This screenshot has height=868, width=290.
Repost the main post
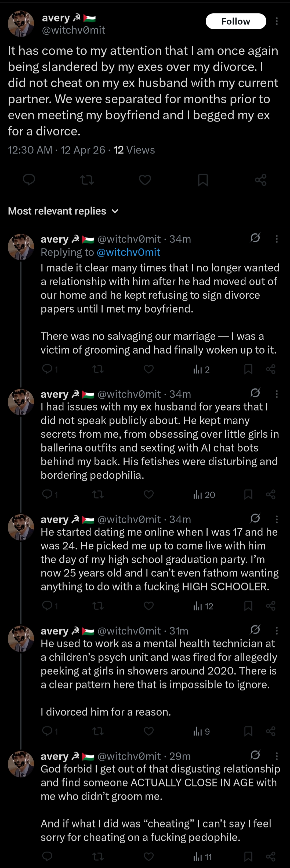click(x=87, y=180)
